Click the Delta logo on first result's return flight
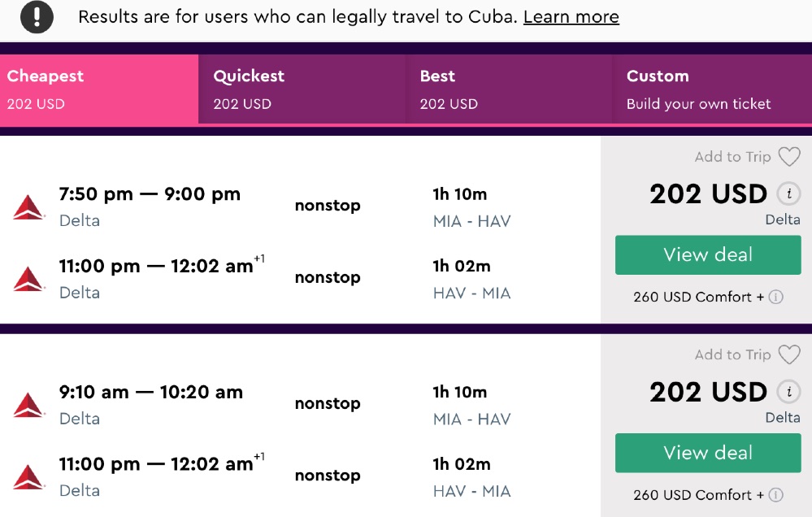The width and height of the screenshot is (812, 517). pos(28,279)
